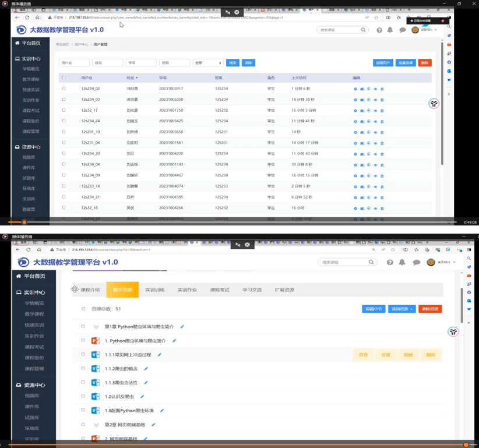Click the eye icon in 12s32_17 row
479x448 pixels.
[x=375, y=110]
